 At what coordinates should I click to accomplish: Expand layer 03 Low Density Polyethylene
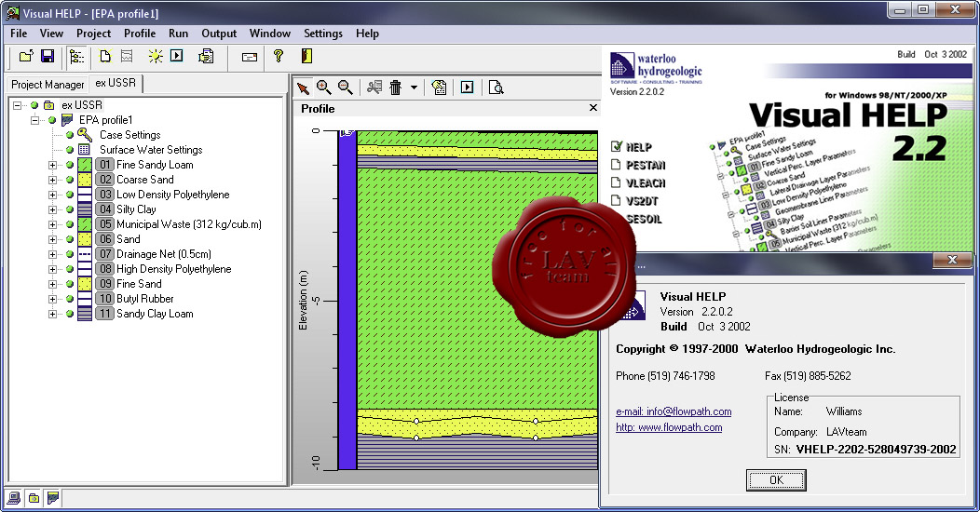click(52, 195)
